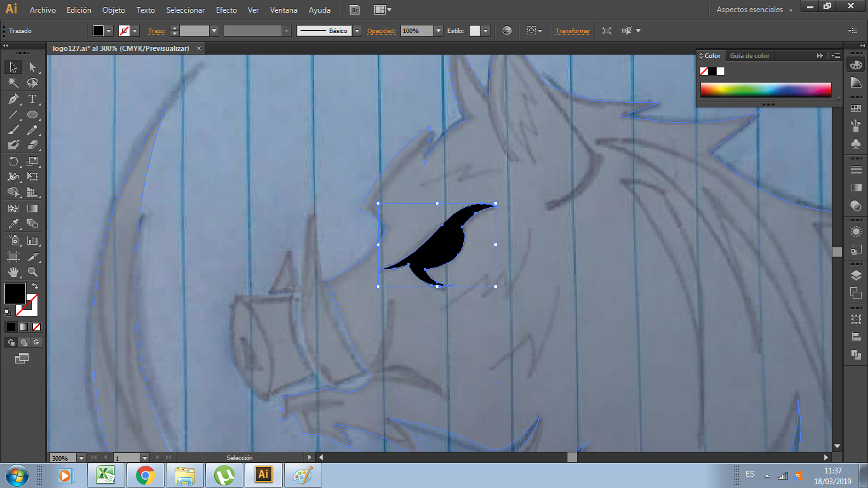Screen dimensions: 868x488
Task: Select the Rotate tool
Action: click(x=13, y=161)
